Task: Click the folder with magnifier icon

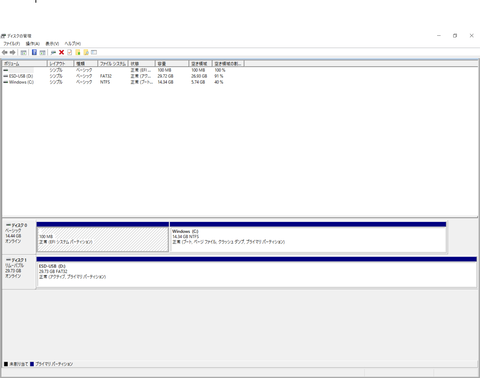Action: (86, 52)
